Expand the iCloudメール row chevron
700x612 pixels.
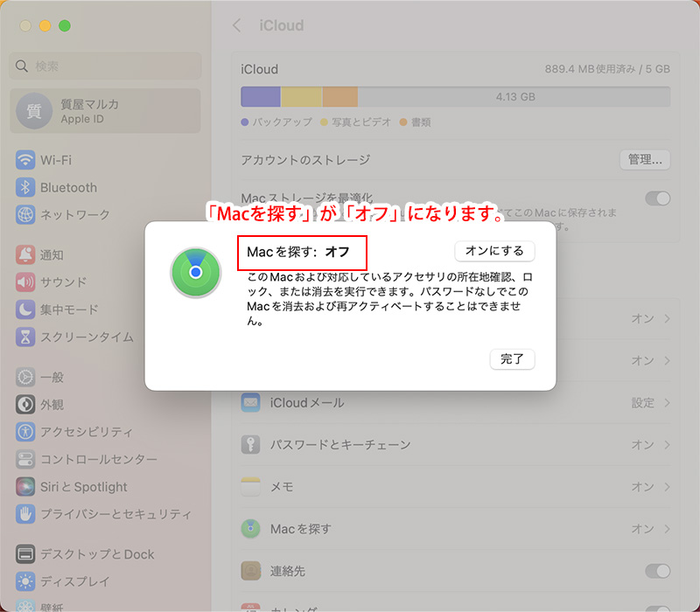[x=668, y=403]
